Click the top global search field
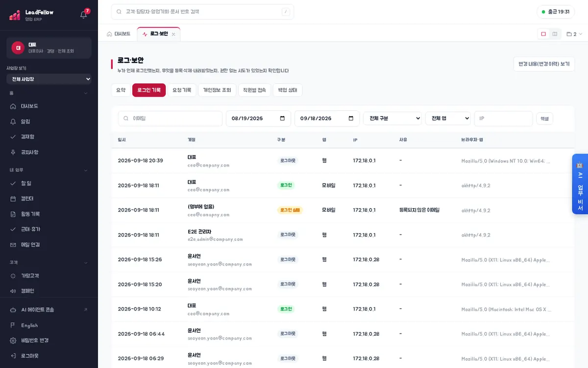 (x=202, y=12)
